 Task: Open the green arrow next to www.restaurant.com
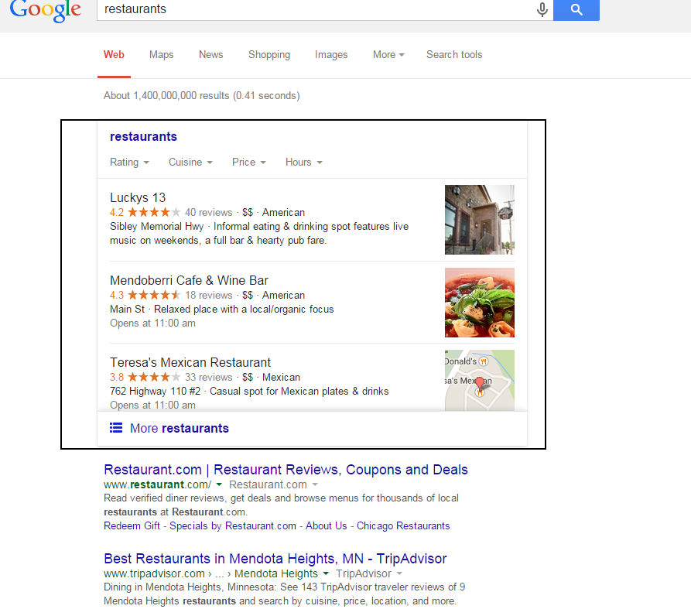219,484
